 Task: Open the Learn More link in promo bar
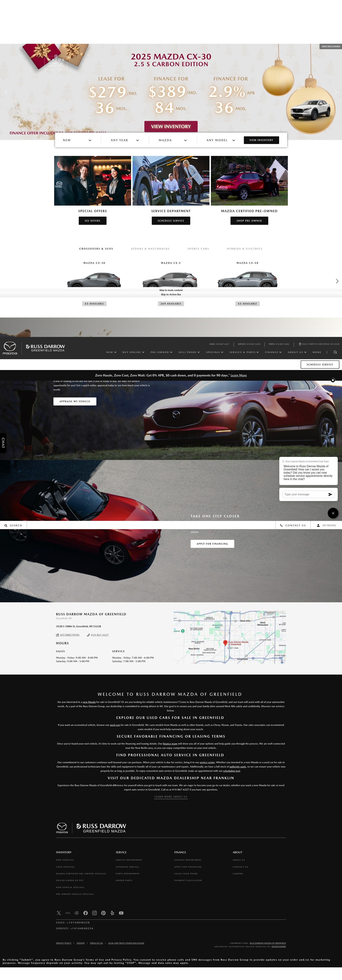click(x=239, y=376)
